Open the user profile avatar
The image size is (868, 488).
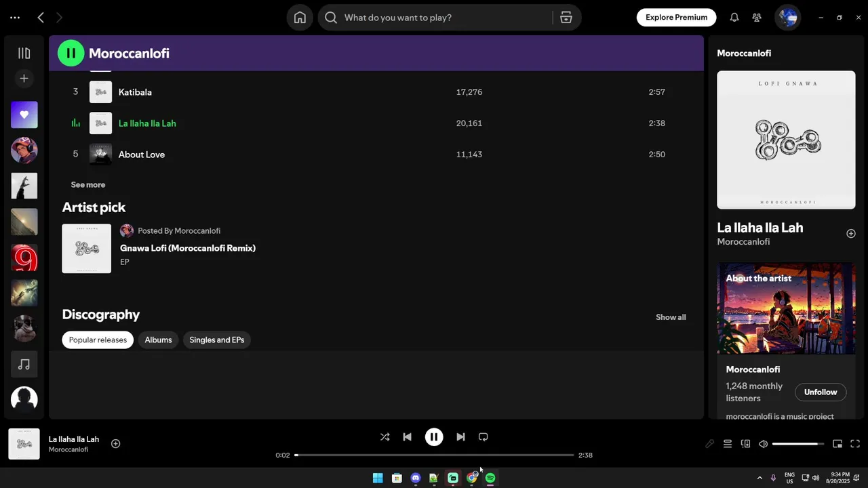coord(787,18)
